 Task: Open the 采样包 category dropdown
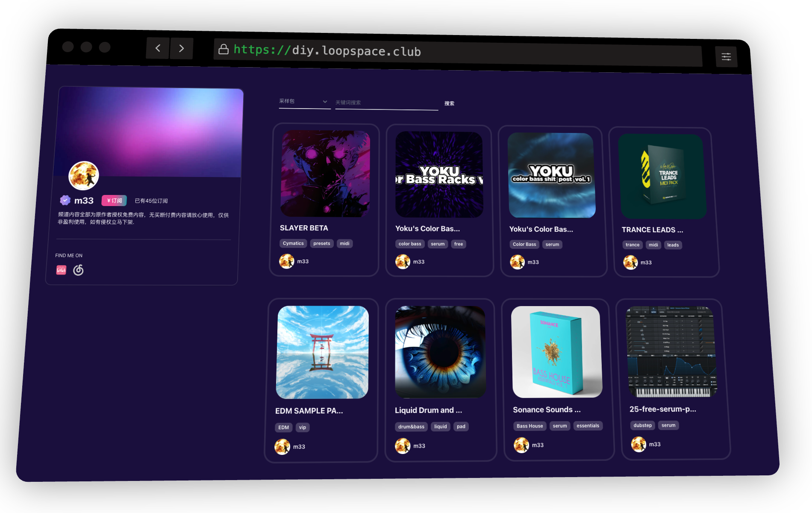pyautogui.click(x=304, y=101)
